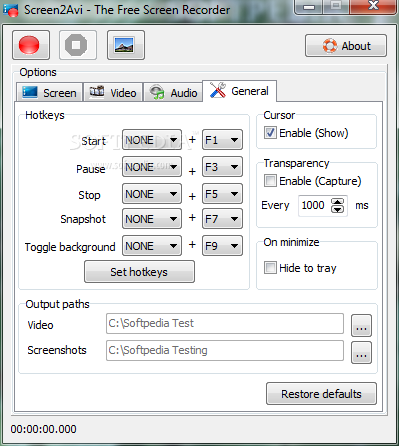Viewport: 399px width, 446px height.
Task: Check Transparency Enable (Capture) checkbox
Action: coord(270,181)
